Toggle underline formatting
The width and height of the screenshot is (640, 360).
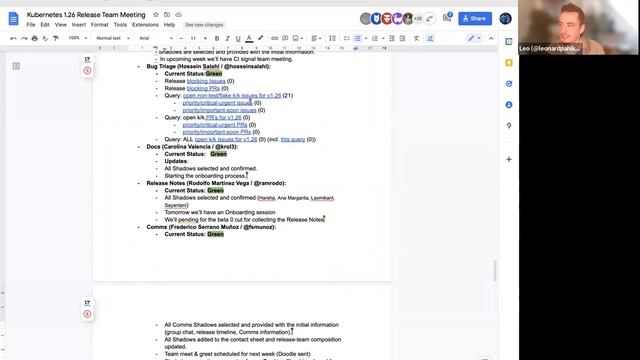pyautogui.click(x=238, y=38)
